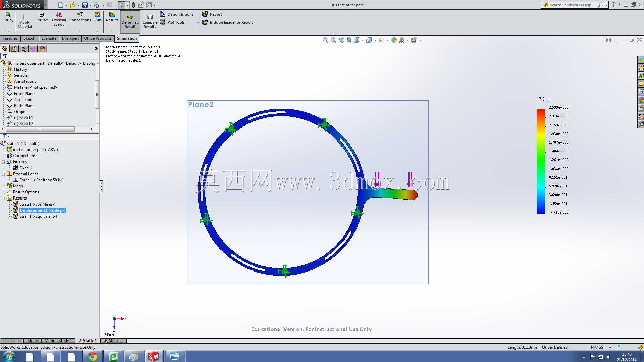Open the PropertyManager tab
The image size is (644, 362).
14,49
